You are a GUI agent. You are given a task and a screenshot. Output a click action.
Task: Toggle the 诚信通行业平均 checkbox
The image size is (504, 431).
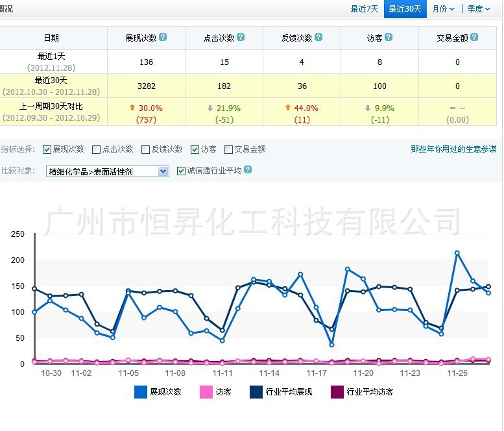[181, 171]
